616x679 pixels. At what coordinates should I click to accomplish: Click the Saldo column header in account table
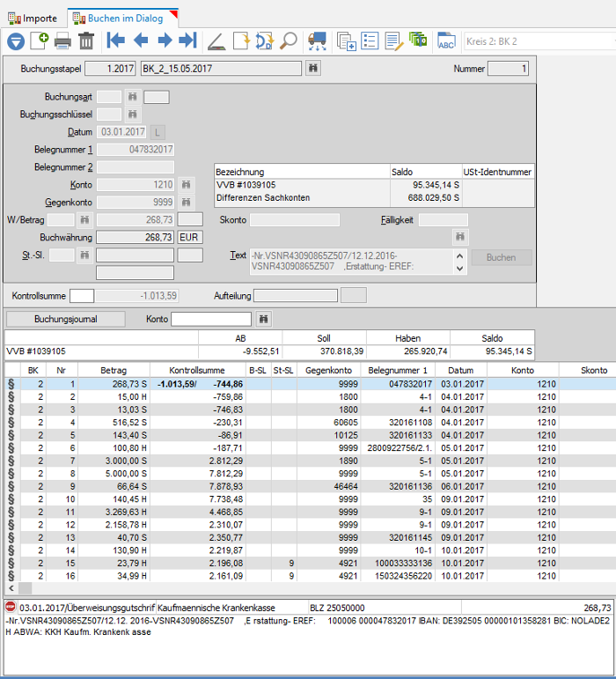pyautogui.click(x=492, y=338)
